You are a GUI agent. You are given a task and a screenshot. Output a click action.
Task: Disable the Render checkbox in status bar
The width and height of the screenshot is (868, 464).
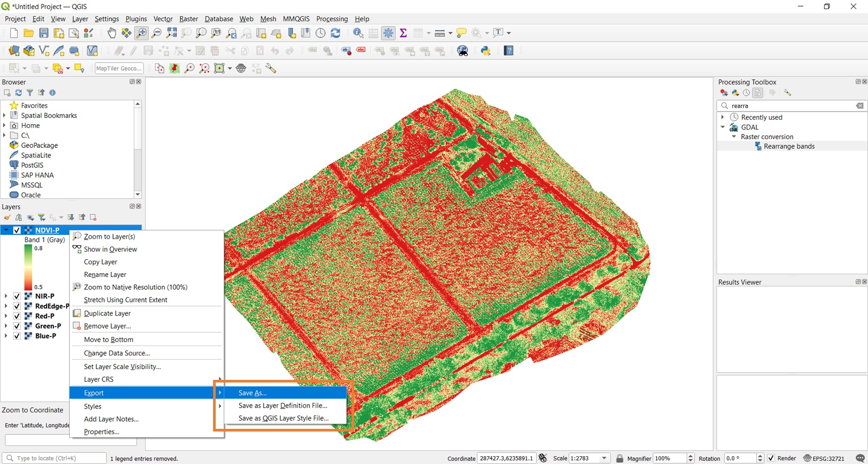click(x=771, y=458)
